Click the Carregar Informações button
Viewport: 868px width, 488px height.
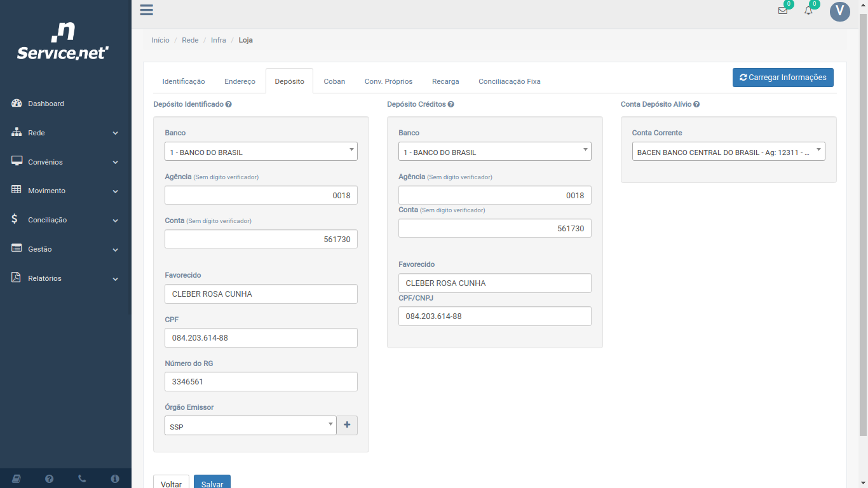pos(782,78)
